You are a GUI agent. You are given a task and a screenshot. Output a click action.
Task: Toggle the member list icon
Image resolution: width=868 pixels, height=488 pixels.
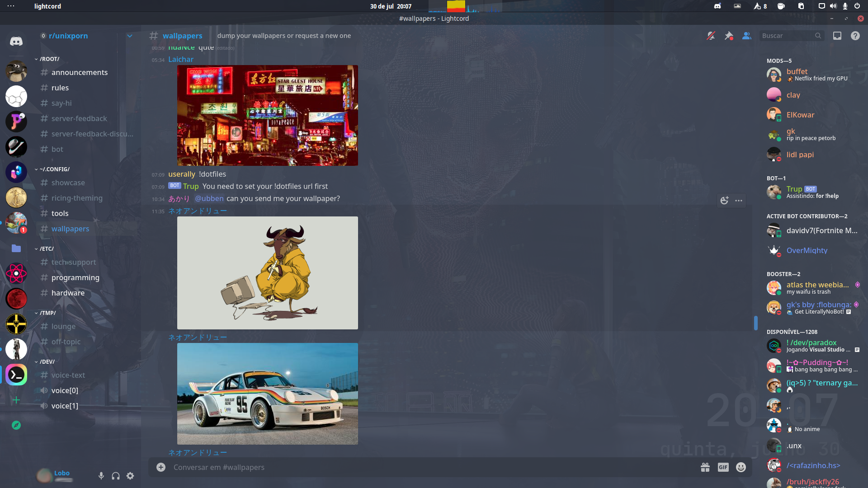[x=746, y=36]
